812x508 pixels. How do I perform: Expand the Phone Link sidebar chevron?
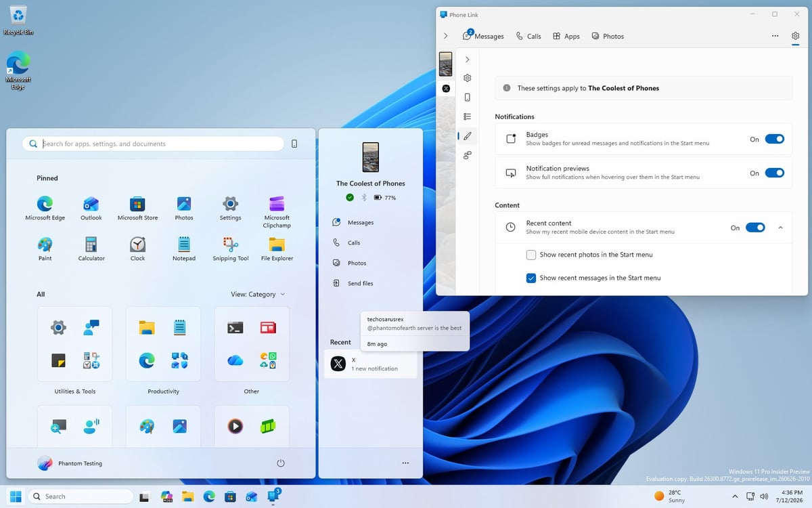point(468,60)
